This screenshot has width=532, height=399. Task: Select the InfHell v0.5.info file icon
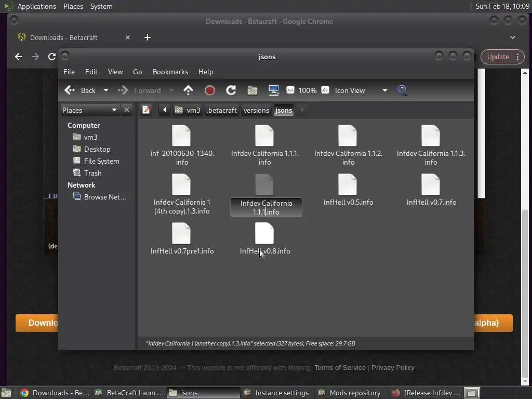[348, 184]
